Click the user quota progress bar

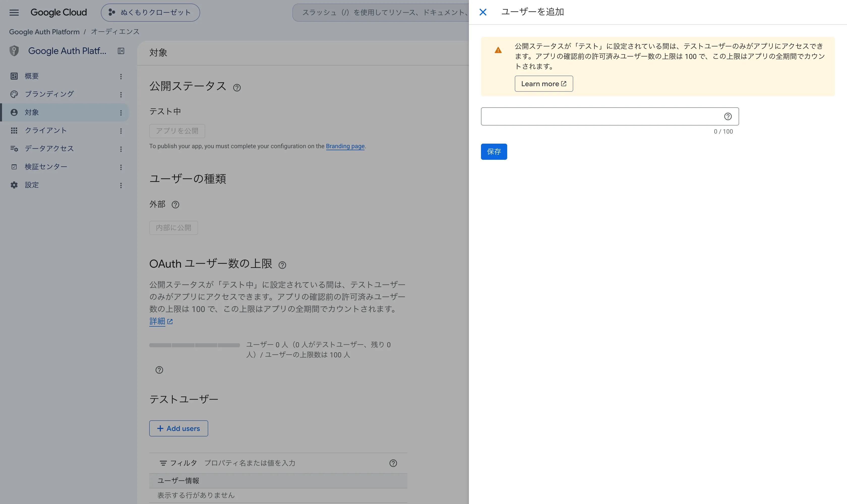click(x=195, y=345)
